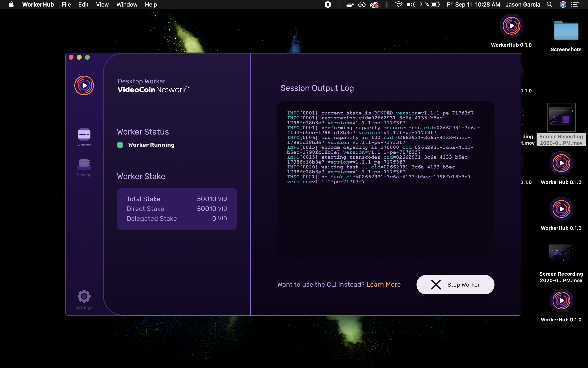Open the Window menu

click(x=127, y=4)
